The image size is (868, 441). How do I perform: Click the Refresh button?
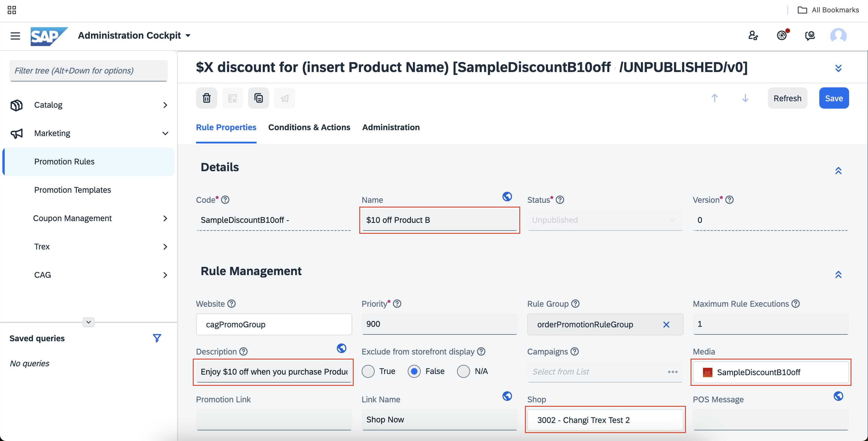tap(787, 98)
